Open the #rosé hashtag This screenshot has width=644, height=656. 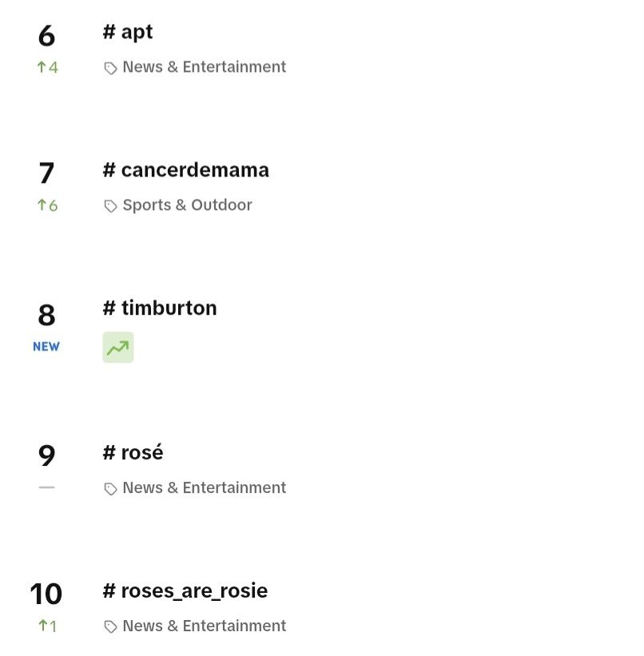click(x=133, y=452)
